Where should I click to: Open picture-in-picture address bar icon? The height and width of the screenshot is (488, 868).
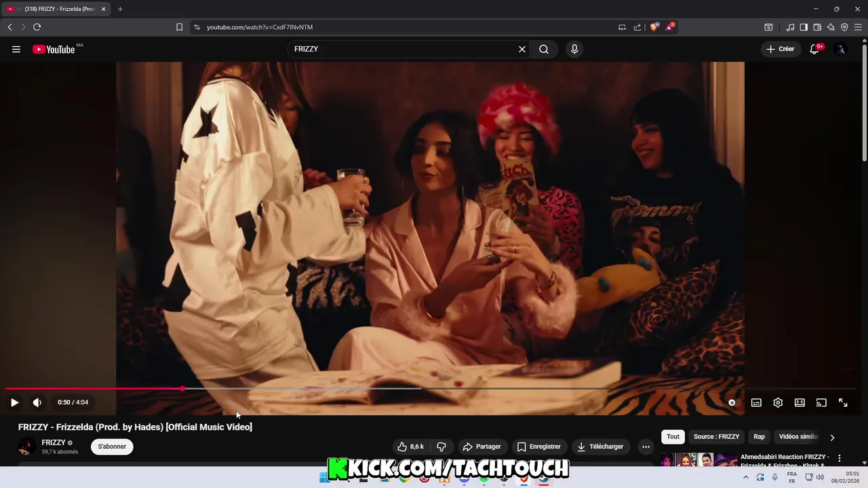[x=622, y=27]
